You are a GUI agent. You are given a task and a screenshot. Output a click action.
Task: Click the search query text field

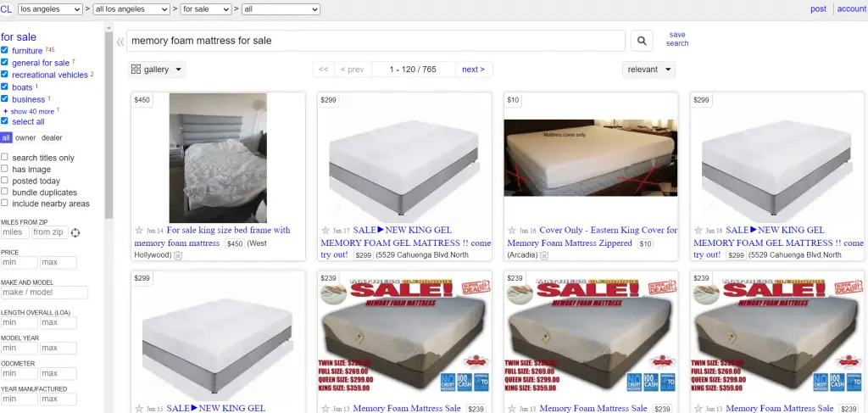pos(376,41)
